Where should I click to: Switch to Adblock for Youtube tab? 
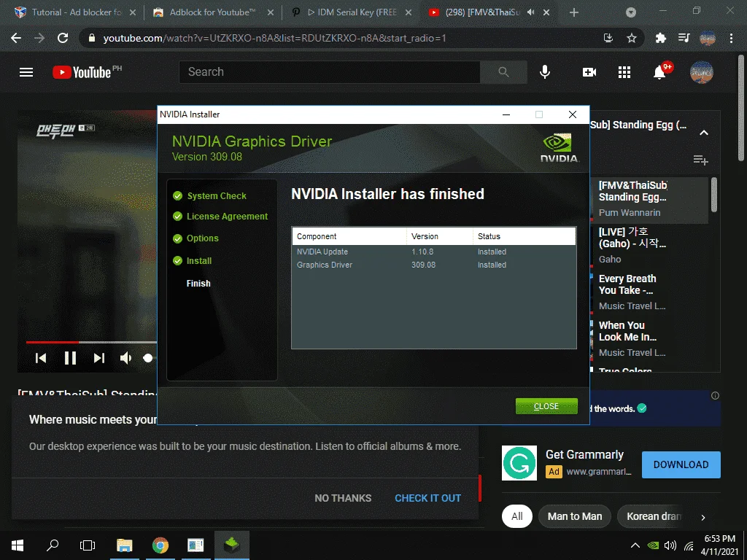point(213,12)
